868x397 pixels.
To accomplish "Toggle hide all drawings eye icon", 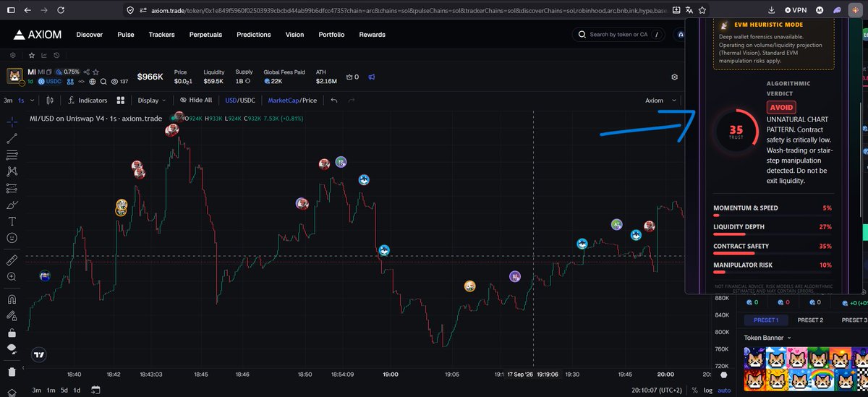I will point(12,349).
